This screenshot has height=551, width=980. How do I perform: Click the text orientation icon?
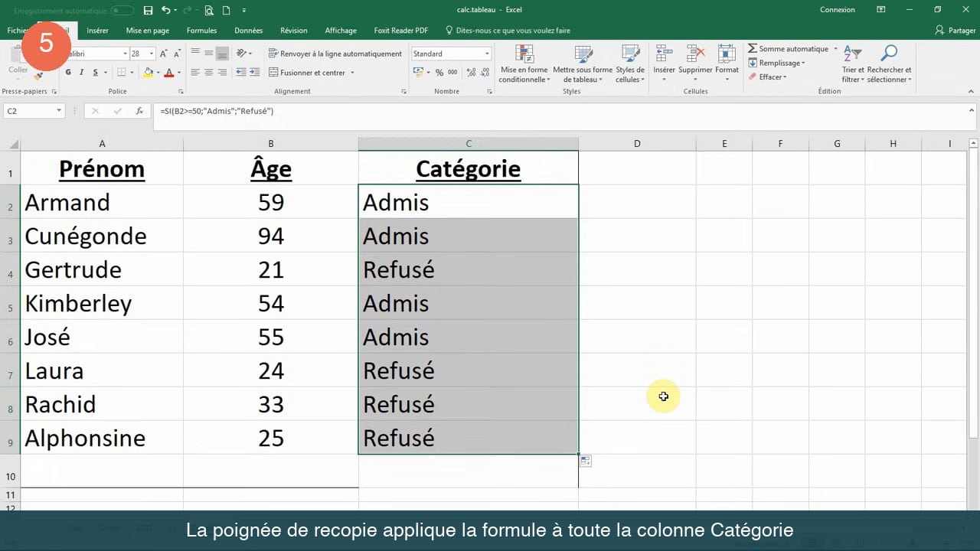tap(242, 54)
